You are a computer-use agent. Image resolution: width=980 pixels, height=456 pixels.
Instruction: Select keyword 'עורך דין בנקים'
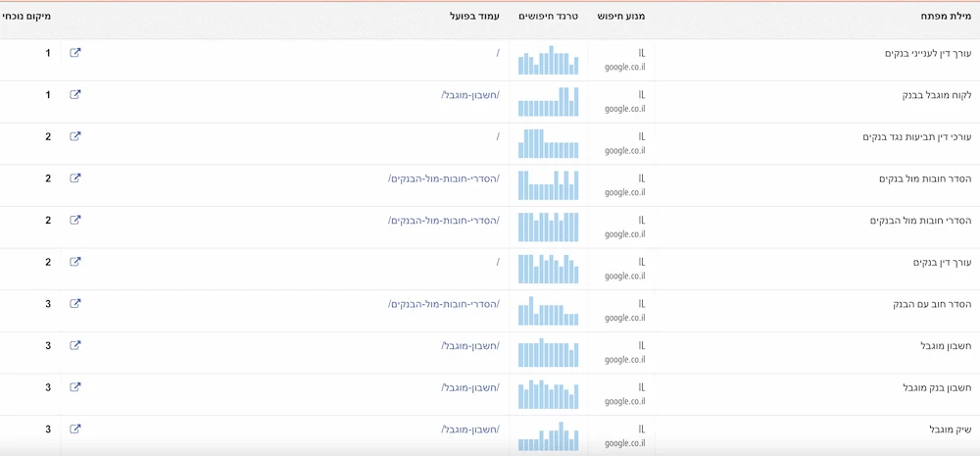[941, 262]
